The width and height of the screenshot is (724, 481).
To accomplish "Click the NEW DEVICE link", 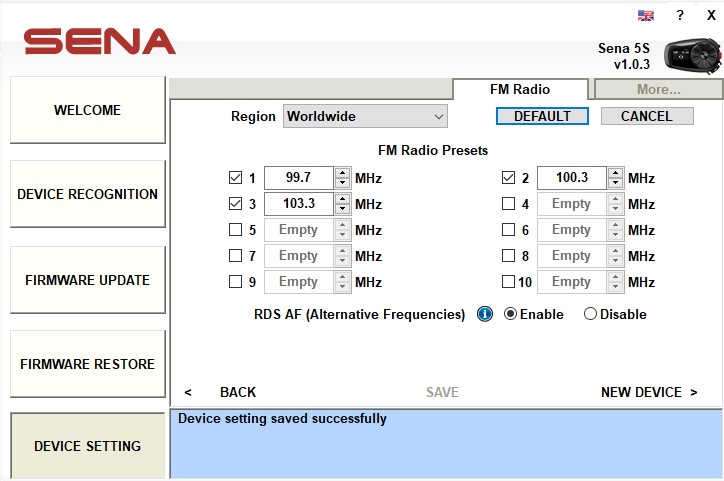I will [x=648, y=392].
